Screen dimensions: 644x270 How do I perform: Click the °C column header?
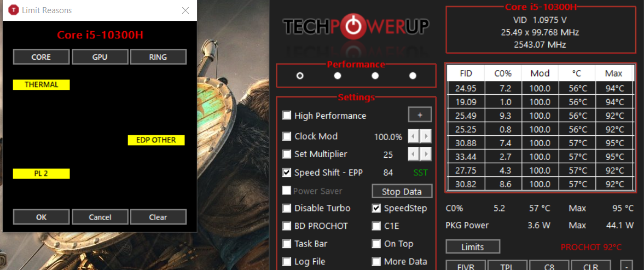pyautogui.click(x=577, y=73)
